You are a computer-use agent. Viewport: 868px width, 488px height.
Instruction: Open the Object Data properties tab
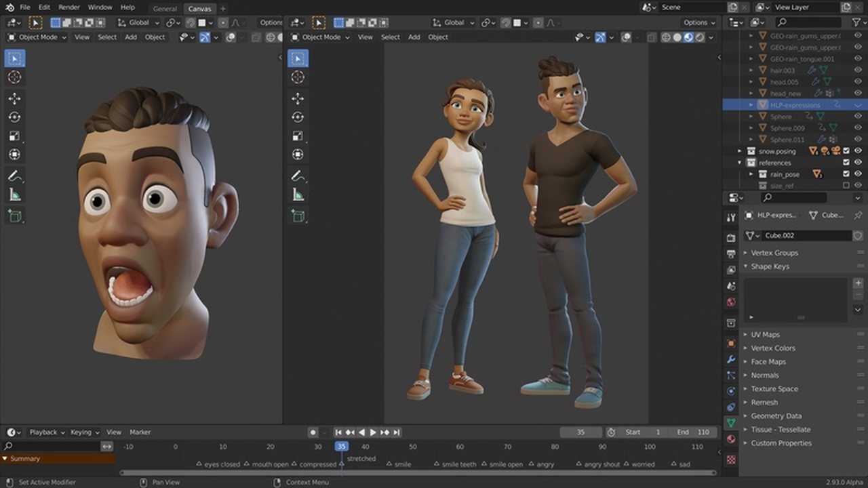pos(731,423)
